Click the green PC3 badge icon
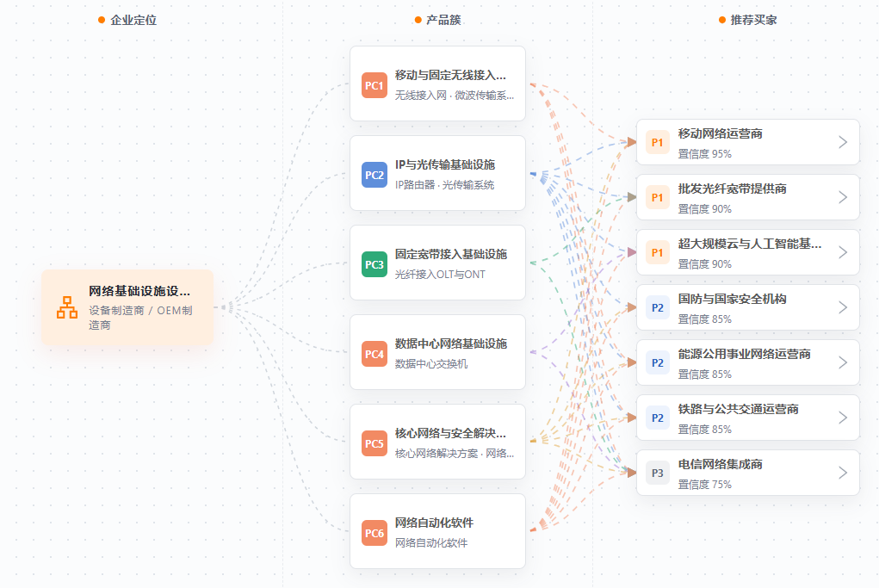 (374, 264)
